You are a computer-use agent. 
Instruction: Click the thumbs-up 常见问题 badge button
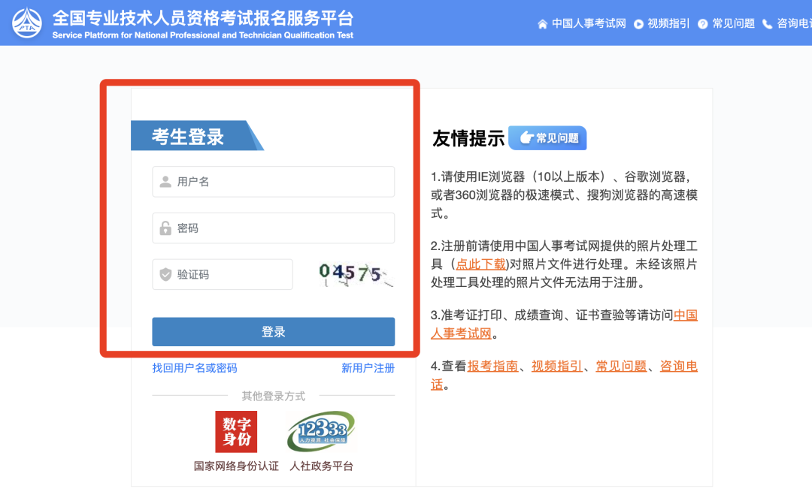pyautogui.click(x=547, y=138)
